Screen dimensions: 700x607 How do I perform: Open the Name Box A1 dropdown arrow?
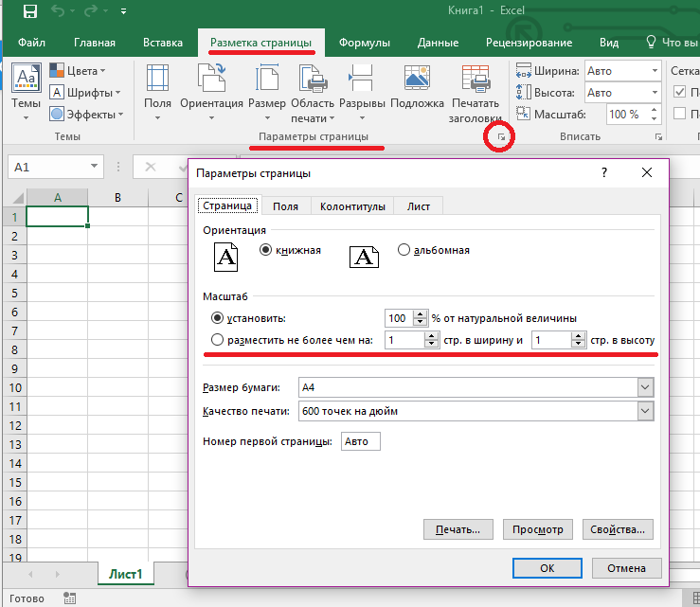pos(94,166)
